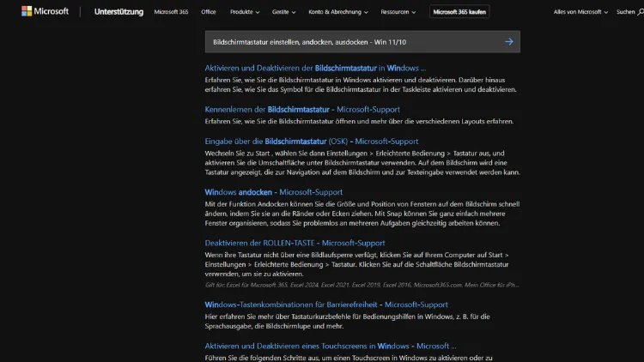Open the Unterstützung home link
The image size is (644, 362).
pos(118,12)
